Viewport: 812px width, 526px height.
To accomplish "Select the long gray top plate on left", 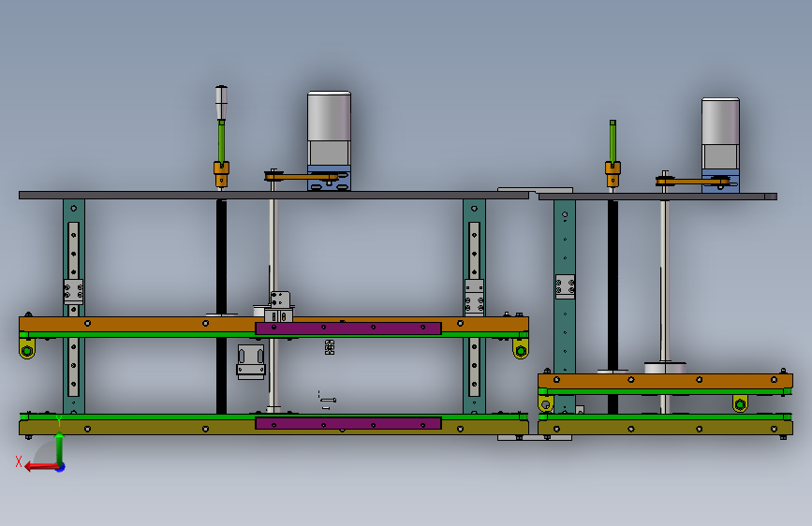I will (x=274, y=196).
